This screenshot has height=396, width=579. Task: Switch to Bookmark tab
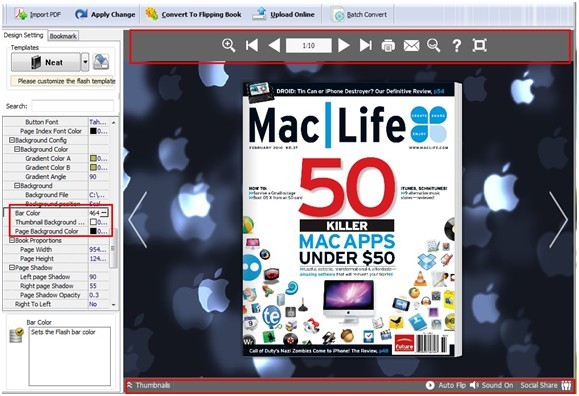point(63,36)
